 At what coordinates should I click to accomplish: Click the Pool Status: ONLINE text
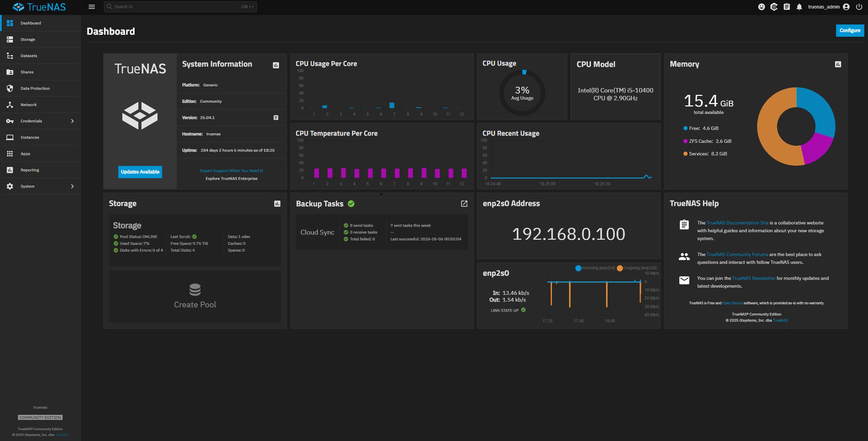point(138,237)
